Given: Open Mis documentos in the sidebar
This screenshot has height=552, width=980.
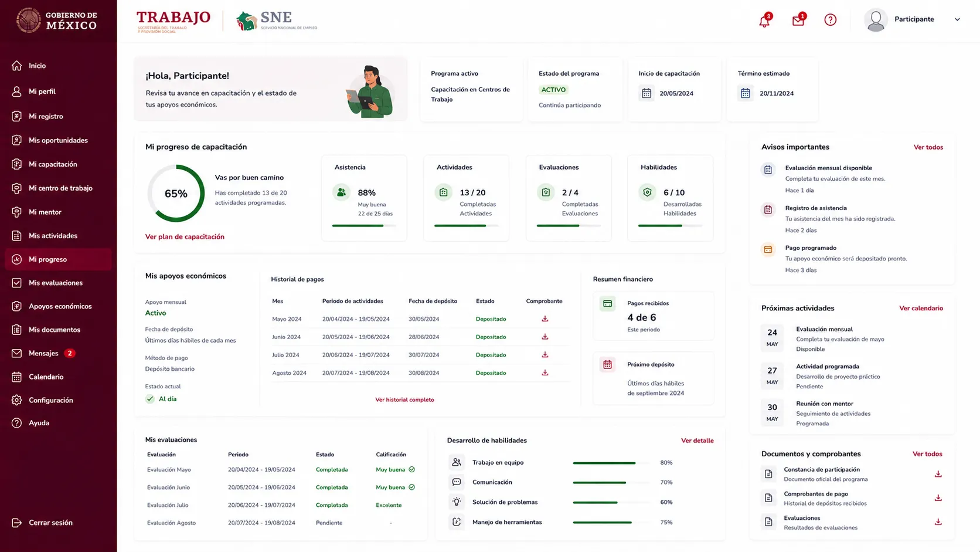Looking at the screenshot, I should click(x=58, y=330).
